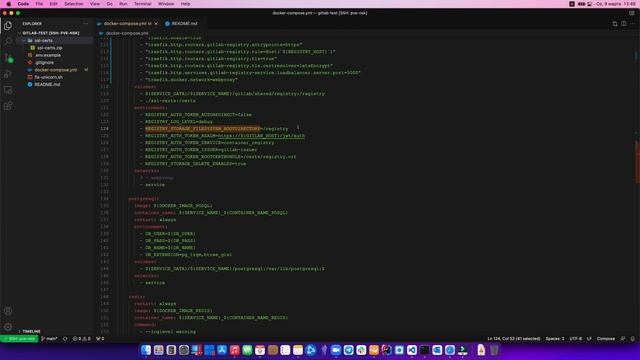Click the REGISTRY_STORAGE_DELETE_ENABLED=true line

pos(196,164)
